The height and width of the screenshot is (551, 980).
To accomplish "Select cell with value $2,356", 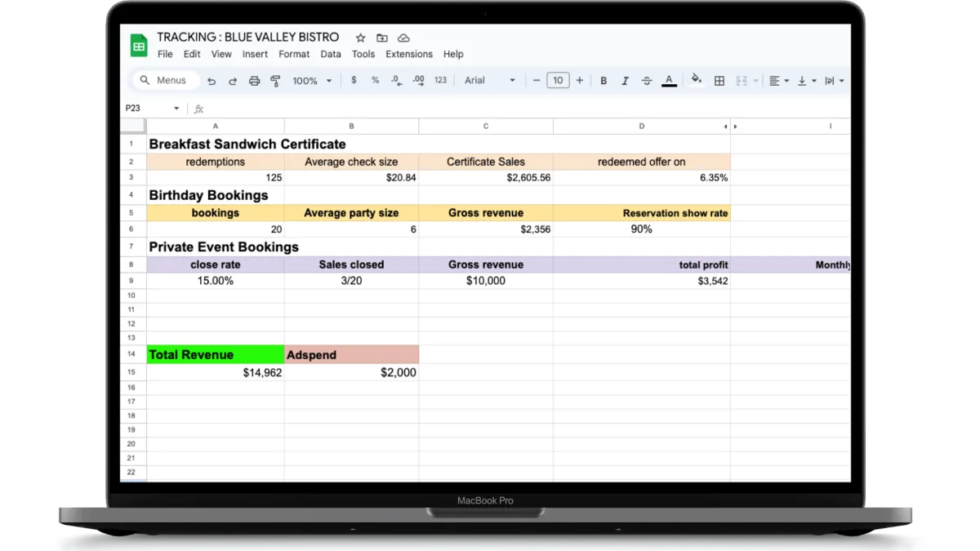I will click(486, 229).
